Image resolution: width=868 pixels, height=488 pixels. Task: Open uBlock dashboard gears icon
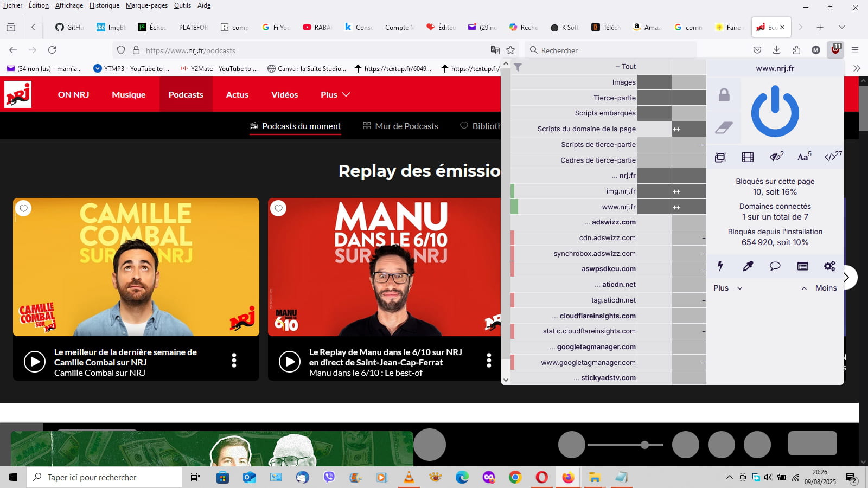pyautogui.click(x=829, y=266)
